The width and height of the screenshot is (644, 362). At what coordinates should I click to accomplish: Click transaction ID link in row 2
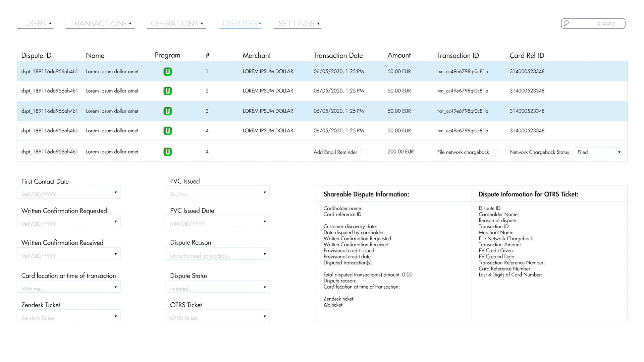point(463,91)
